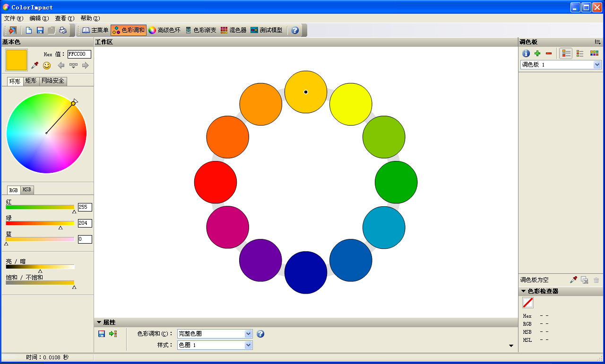Click the help icon beside 完整色圈 dropdown

pos(260,334)
